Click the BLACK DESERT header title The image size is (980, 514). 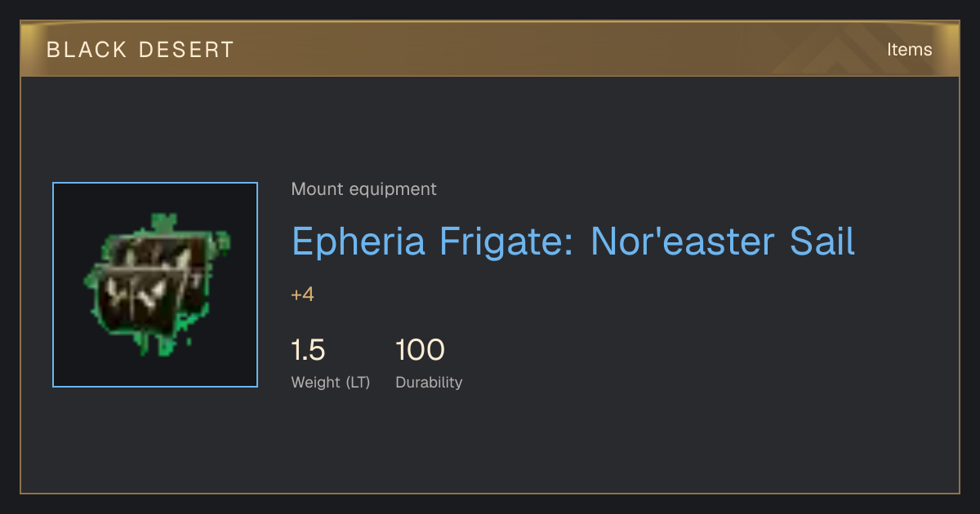[x=140, y=50]
